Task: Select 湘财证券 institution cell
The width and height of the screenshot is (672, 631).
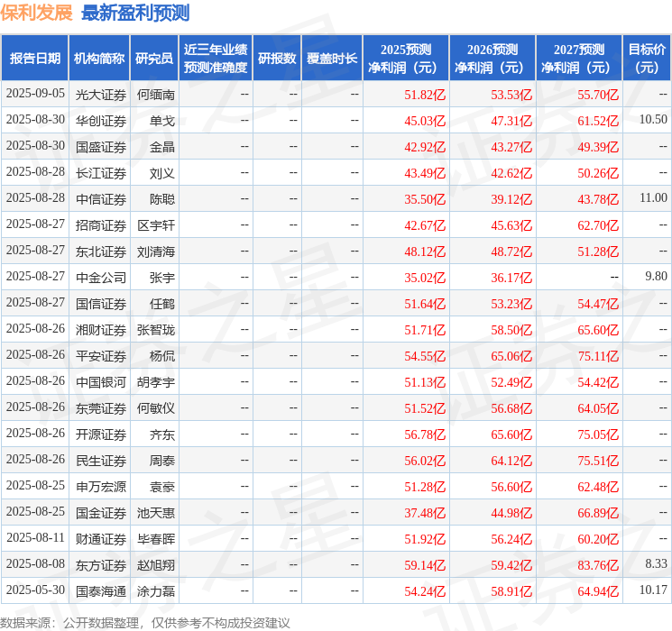Action: 101,330
